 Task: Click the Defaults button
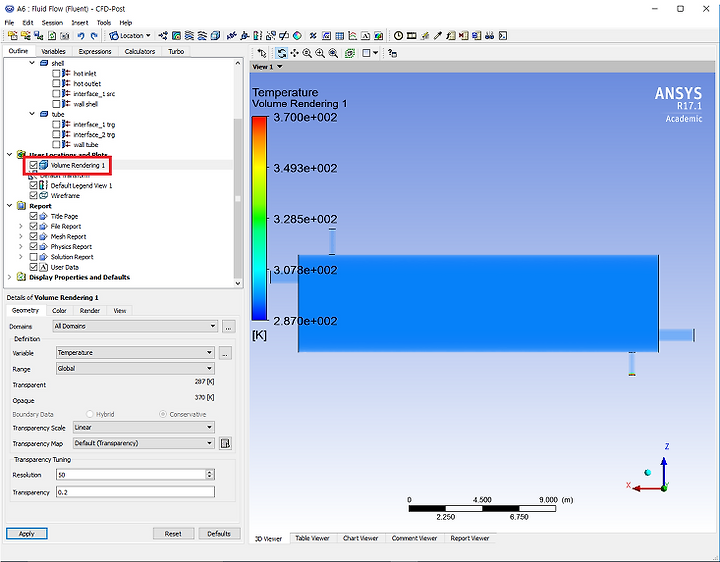click(219, 534)
